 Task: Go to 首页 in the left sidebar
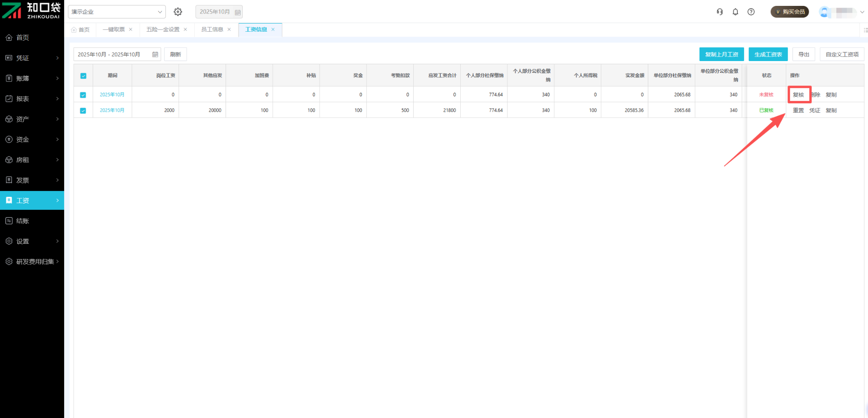[x=23, y=38]
